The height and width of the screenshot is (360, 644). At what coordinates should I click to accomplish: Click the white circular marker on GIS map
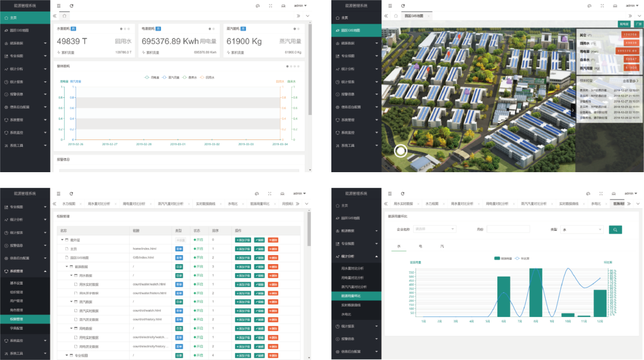pos(400,150)
